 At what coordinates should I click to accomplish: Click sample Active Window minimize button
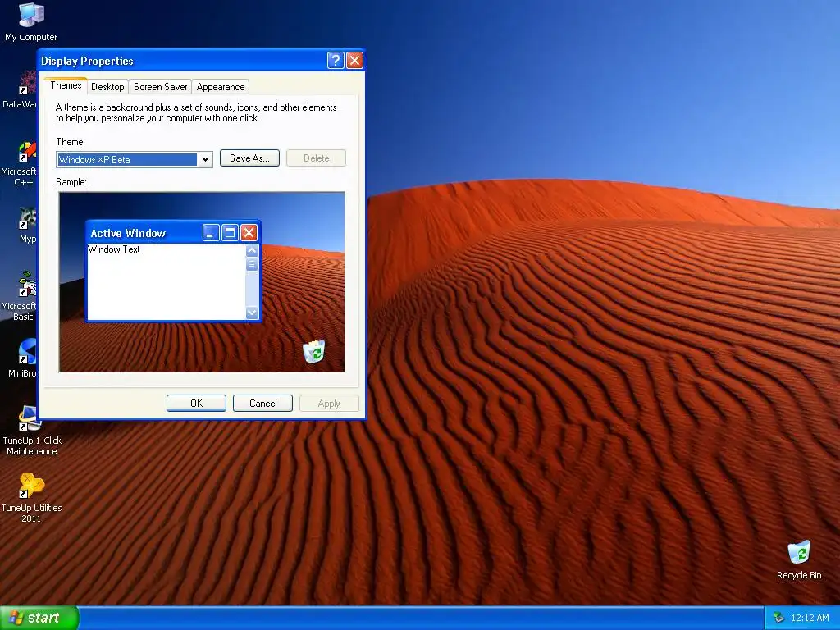click(x=211, y=232)
